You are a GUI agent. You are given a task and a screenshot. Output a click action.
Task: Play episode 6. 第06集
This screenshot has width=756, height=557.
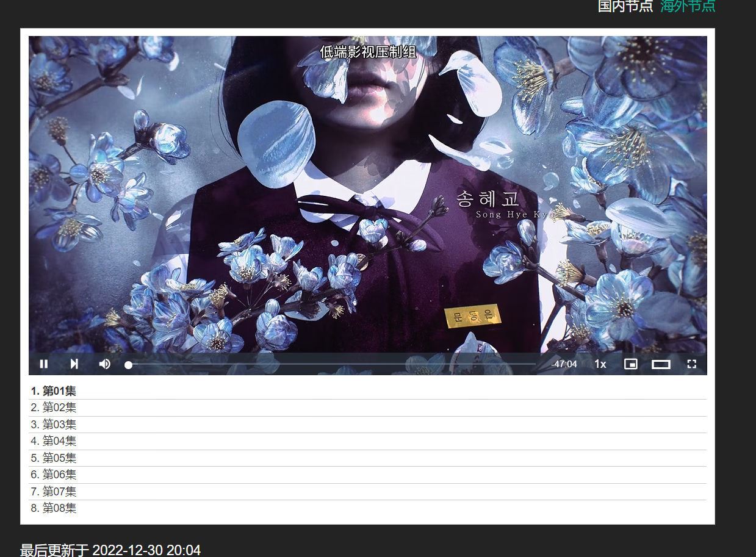coord(368,475)
